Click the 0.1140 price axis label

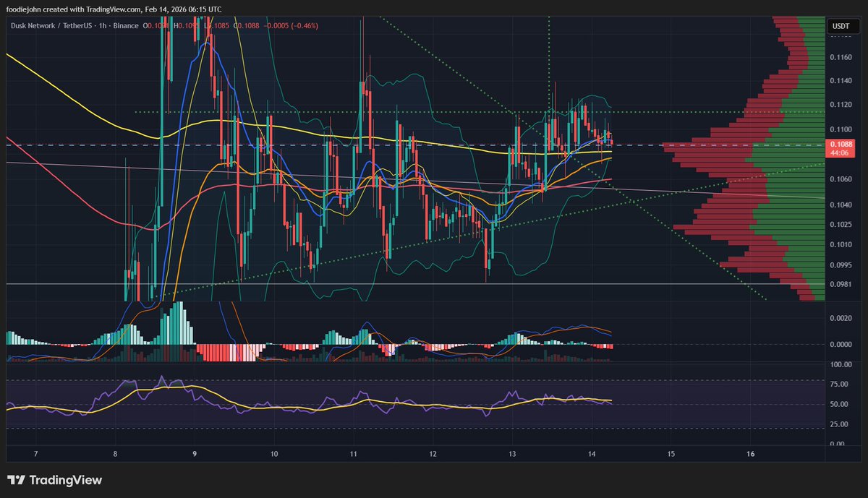pos(841,81)
